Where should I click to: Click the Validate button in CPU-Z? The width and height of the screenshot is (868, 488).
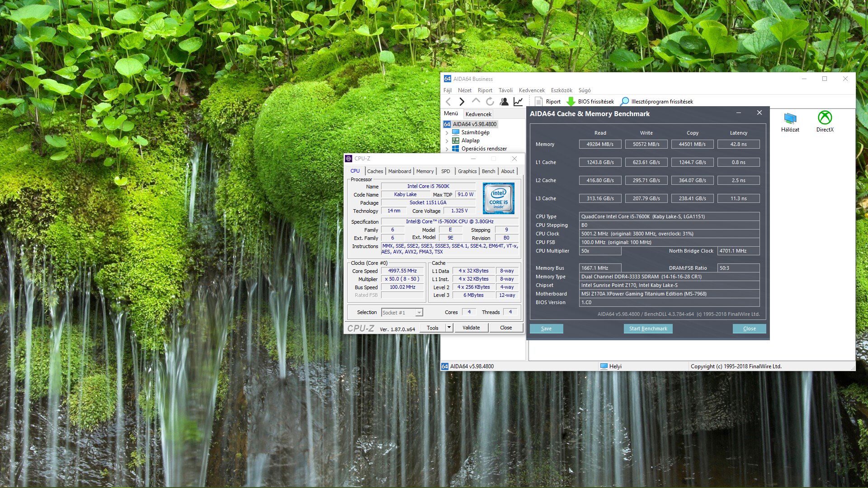[471, 328]
